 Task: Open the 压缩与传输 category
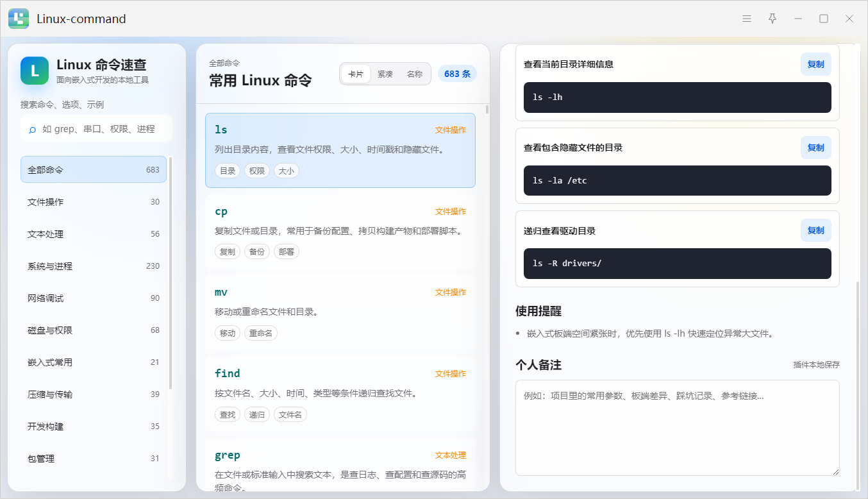pyautogui.click(x=94, y=394)
